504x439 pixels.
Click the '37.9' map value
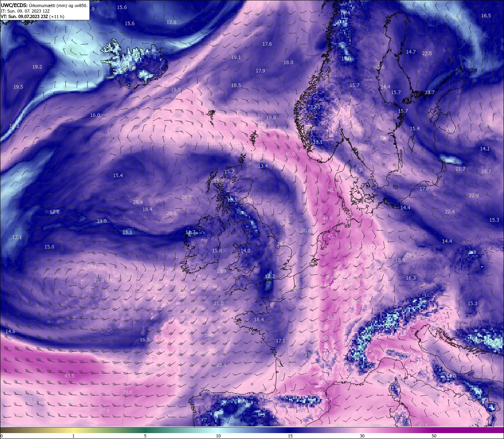pos(104,411)
